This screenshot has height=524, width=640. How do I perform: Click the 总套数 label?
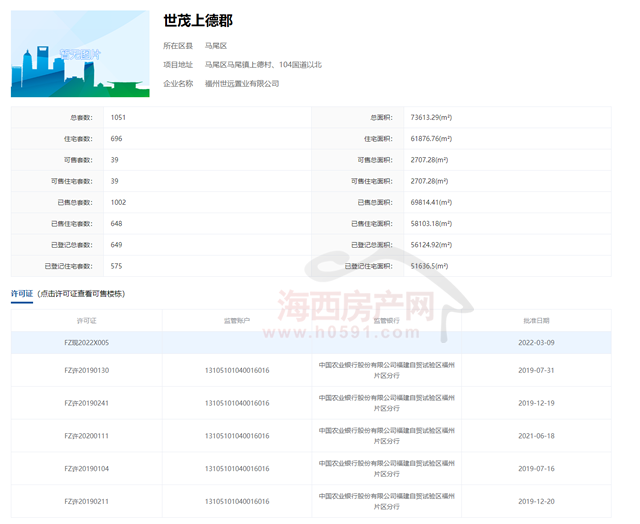click(81, 118)
